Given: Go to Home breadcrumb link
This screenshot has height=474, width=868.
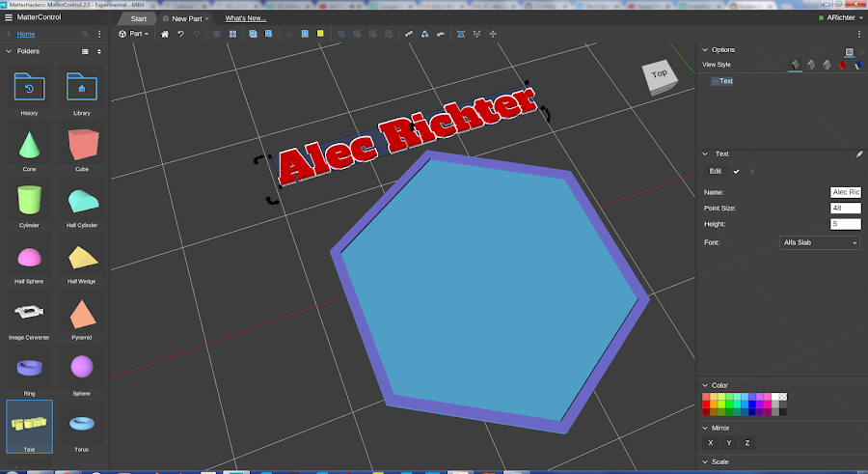Looking at the screenshot, I should (x=26, y=35).
